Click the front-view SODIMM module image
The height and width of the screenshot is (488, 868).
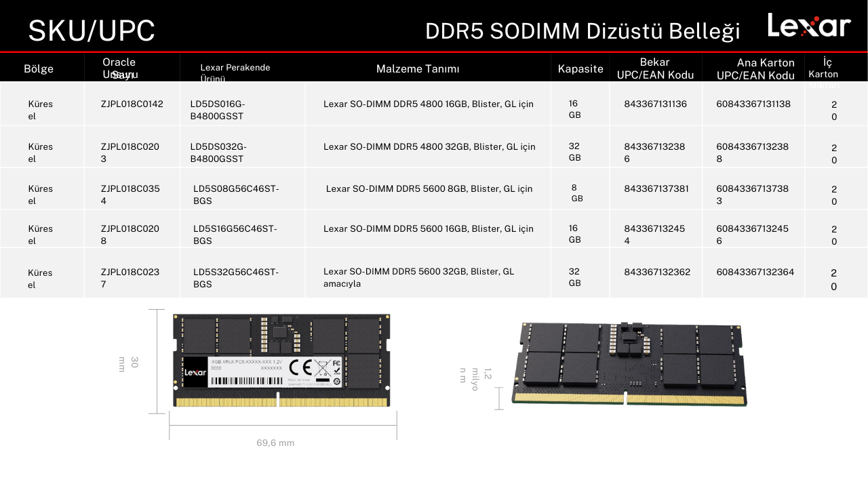281,360
